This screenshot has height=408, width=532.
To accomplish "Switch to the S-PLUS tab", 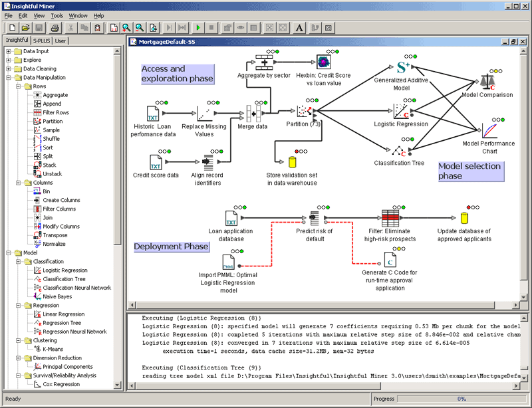I will point(41,41).
